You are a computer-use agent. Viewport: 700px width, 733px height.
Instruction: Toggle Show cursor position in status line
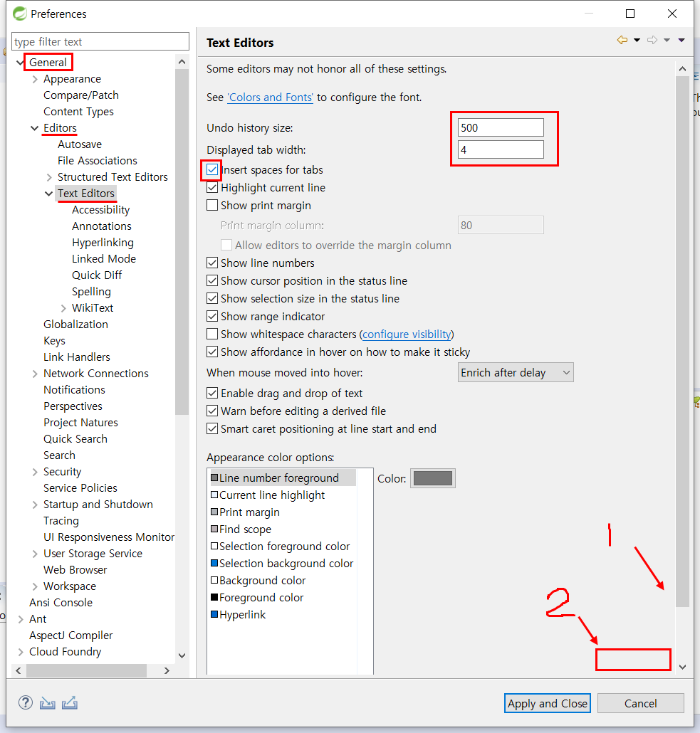[x=212, y=280]
